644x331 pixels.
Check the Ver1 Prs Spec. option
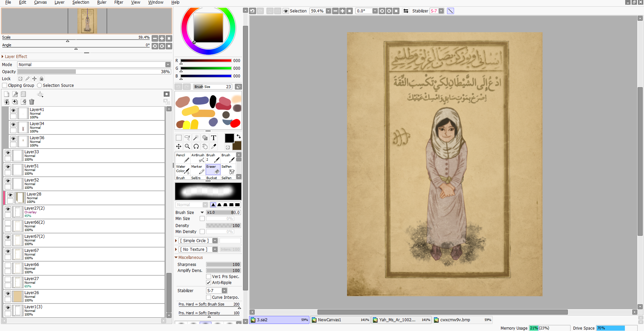(208, 277)
